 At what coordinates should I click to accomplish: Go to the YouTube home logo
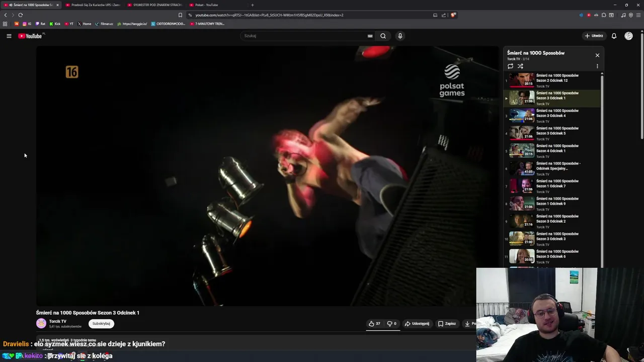30,36
